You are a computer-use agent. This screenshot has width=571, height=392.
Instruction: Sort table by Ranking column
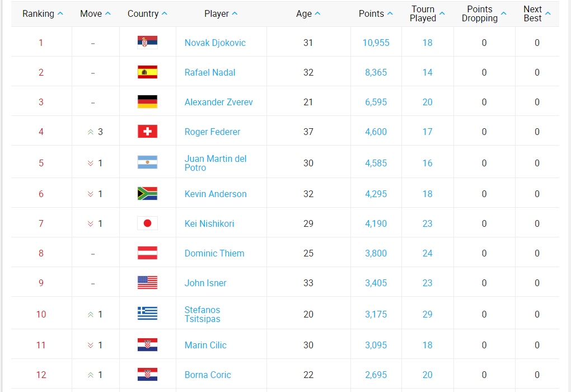[x=43, y=13]
